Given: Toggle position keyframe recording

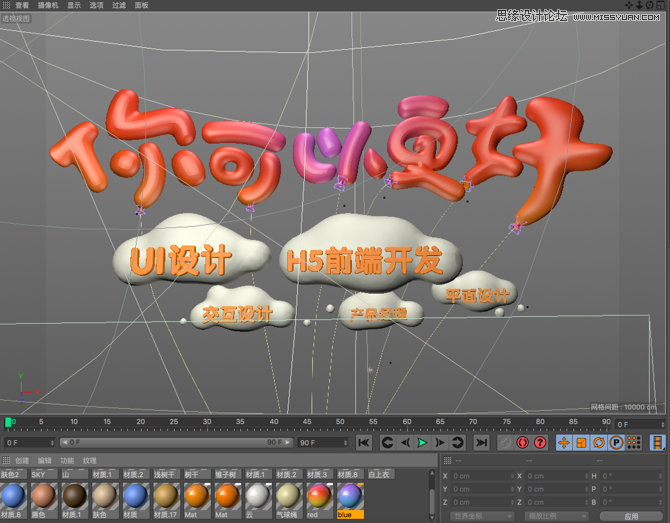Looking at the screenshot, I should pyautogui.click(x=564, y=443).
